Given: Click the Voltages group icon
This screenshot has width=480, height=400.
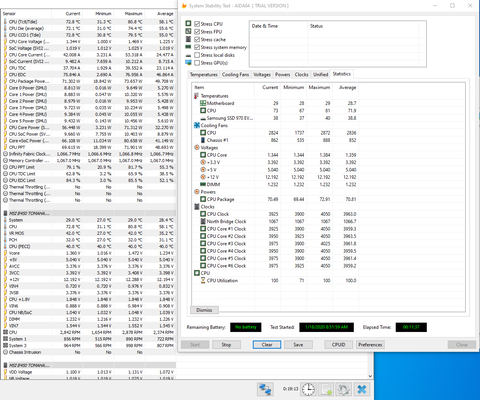Looking at the screenshot, I should [197, 148].
